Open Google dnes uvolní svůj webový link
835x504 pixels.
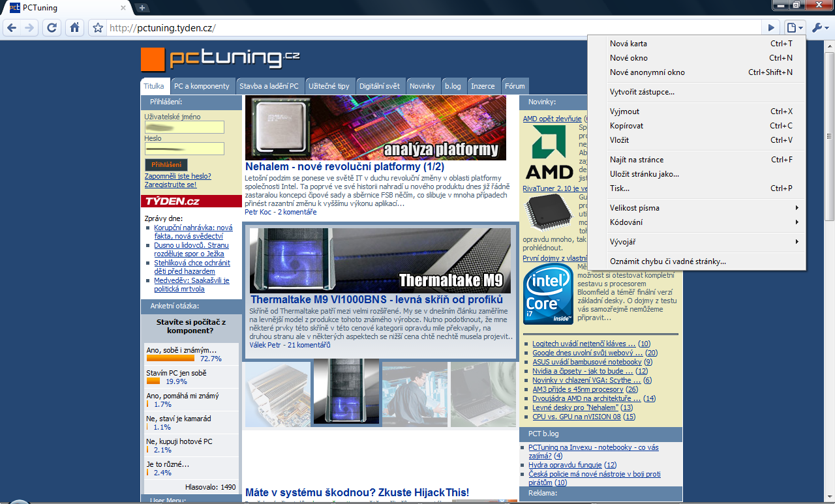point(588,353)
